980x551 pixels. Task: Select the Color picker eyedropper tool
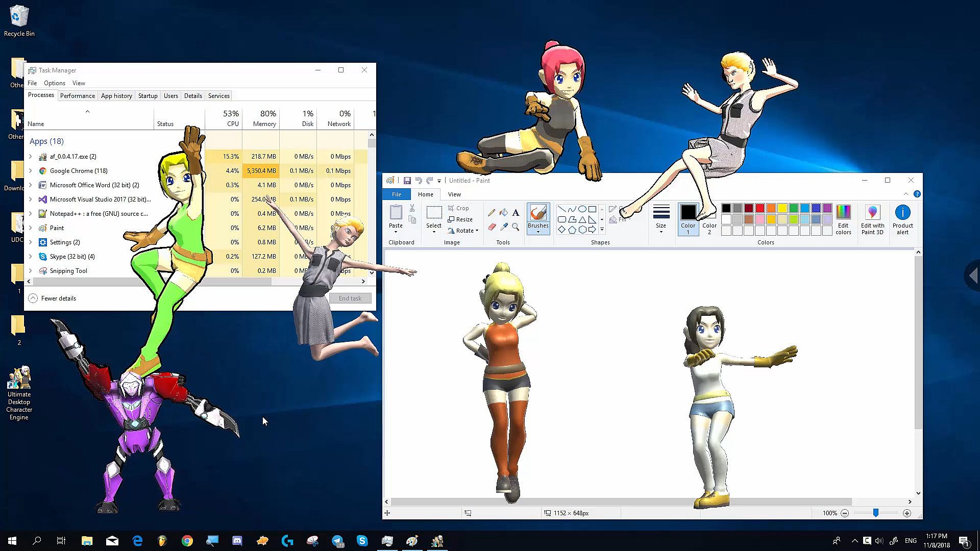504,227
